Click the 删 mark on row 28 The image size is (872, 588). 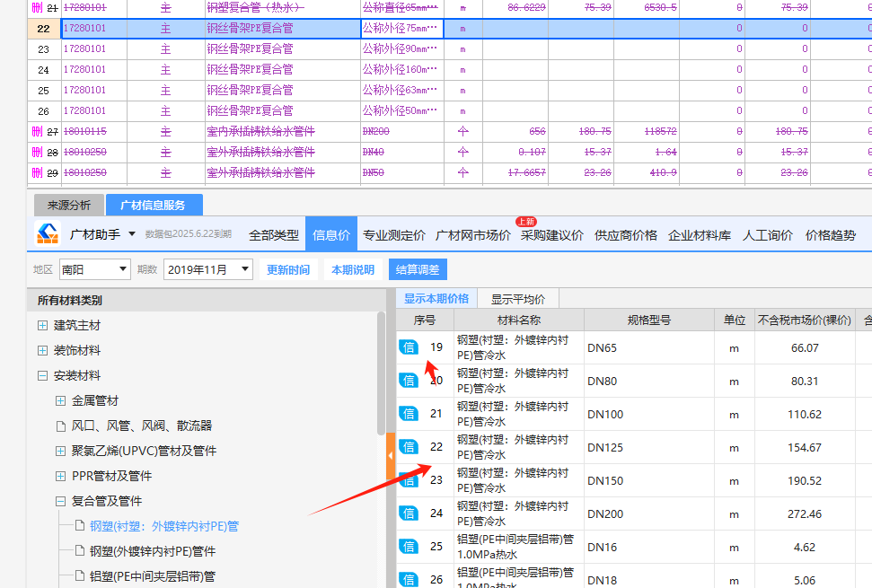(37, 152)
